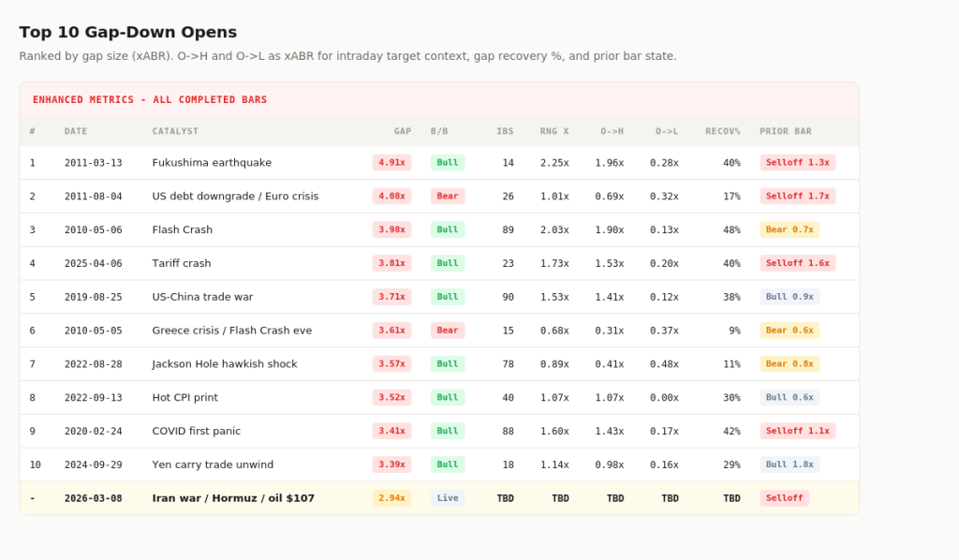Click the Bear 0.6x prior bar badge
Viewport: 959px width, 560px height.
(789, 331)
